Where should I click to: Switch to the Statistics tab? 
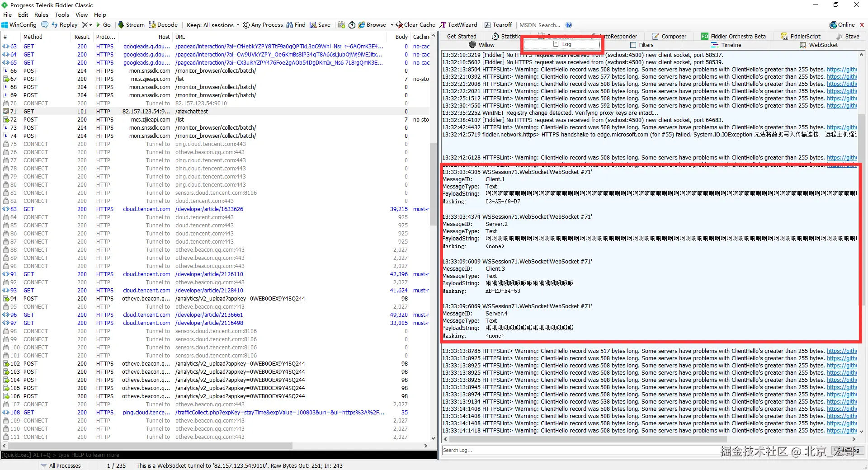coord(506,36)
